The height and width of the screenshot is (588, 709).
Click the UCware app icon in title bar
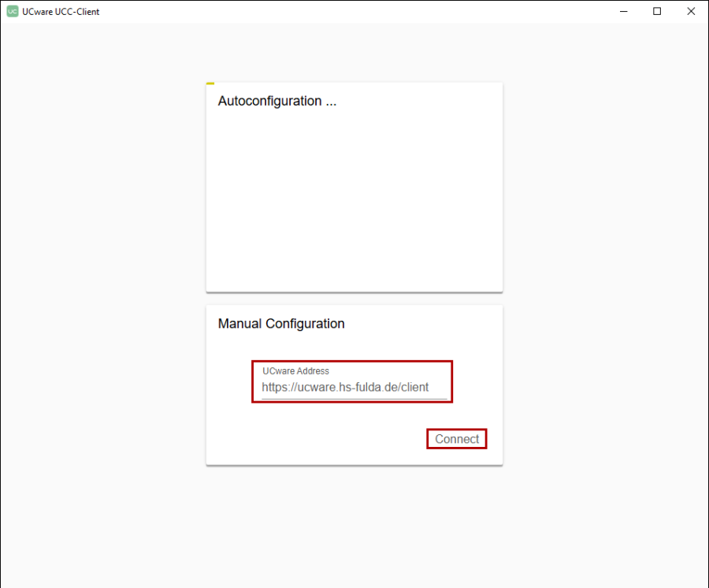13,11
